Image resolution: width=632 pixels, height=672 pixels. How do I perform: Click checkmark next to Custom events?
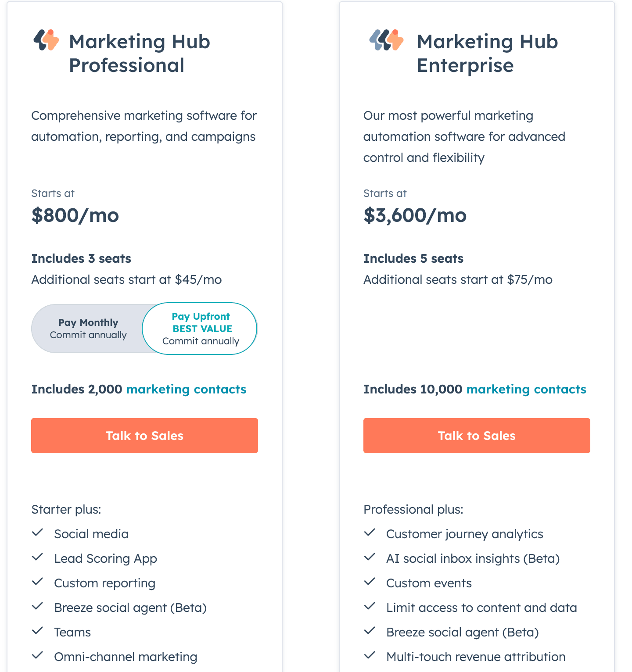click(x=370, y=582)
